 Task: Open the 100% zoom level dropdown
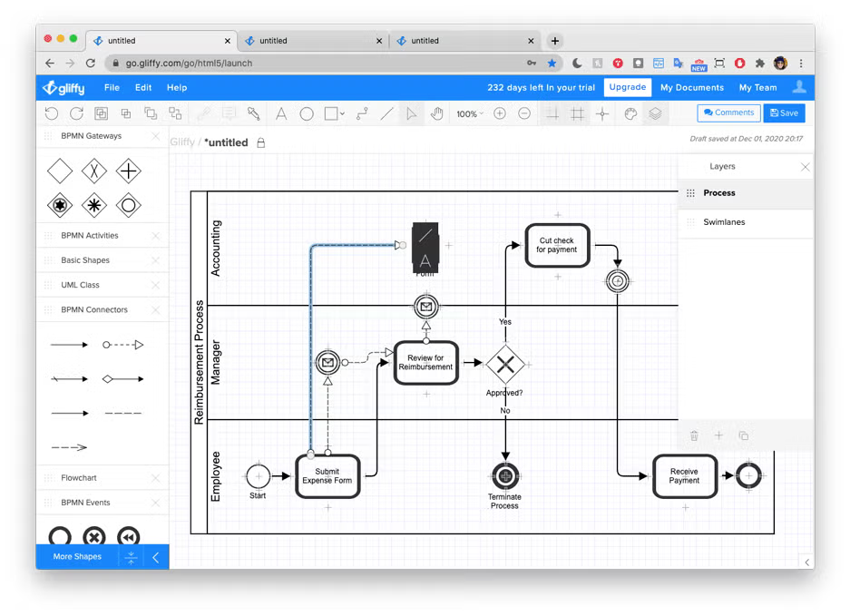point(470,114)
